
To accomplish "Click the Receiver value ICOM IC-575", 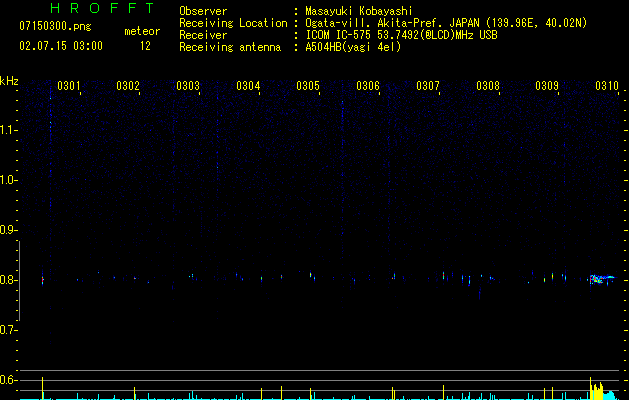I will pos(338,35).
